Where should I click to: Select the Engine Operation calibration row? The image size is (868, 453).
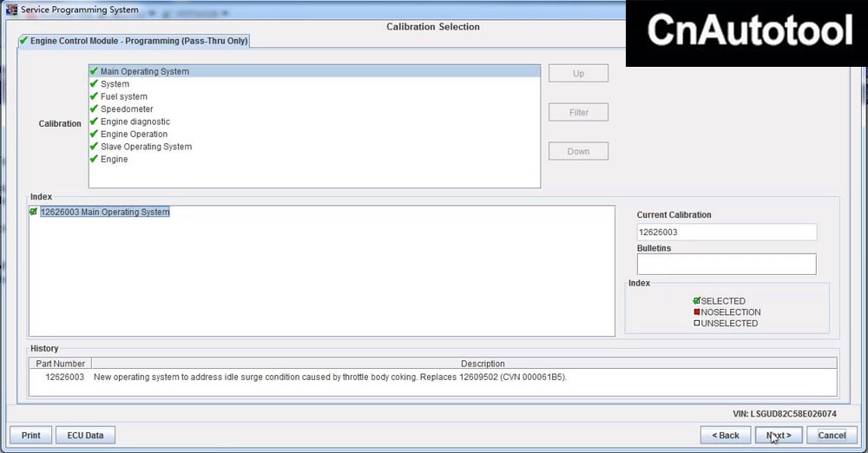tap(314, 134)
